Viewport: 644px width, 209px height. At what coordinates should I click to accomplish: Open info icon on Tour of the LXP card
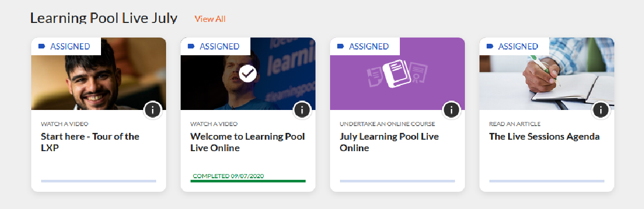153,110
